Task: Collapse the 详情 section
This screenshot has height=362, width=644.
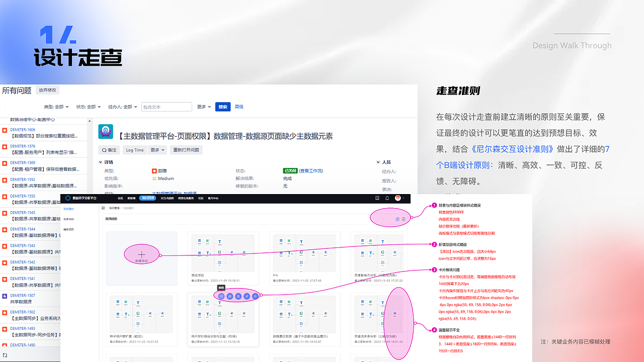Action: coord(101,162)
